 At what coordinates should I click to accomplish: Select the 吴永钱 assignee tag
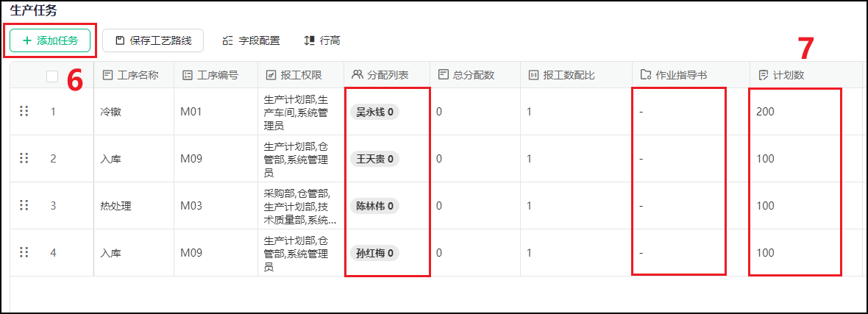[x=374, y=112]
